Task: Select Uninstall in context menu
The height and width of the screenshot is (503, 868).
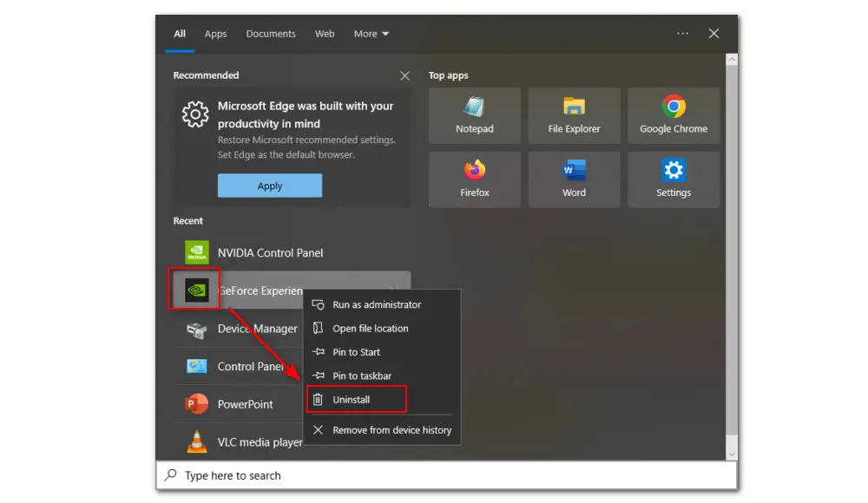Action: (352, 400)
